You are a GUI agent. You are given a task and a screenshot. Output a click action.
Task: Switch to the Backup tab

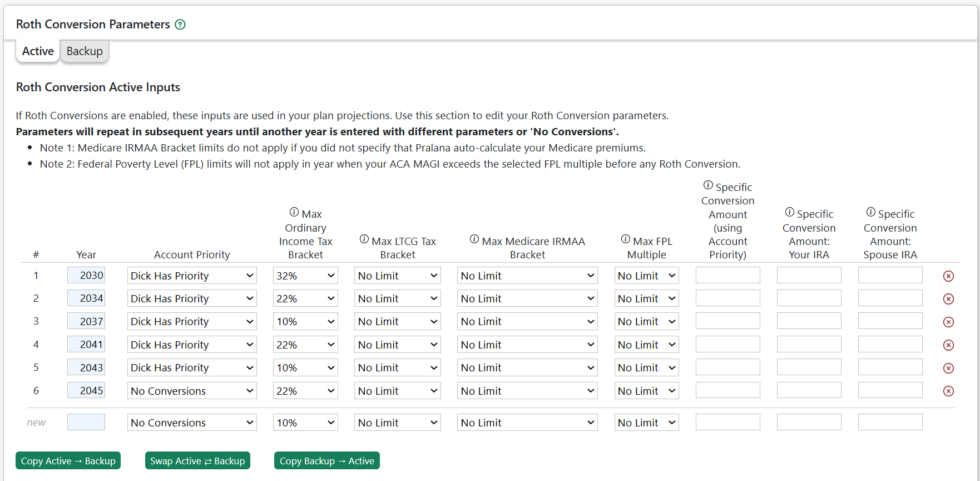pyautogui.click(x=85, y=51)
